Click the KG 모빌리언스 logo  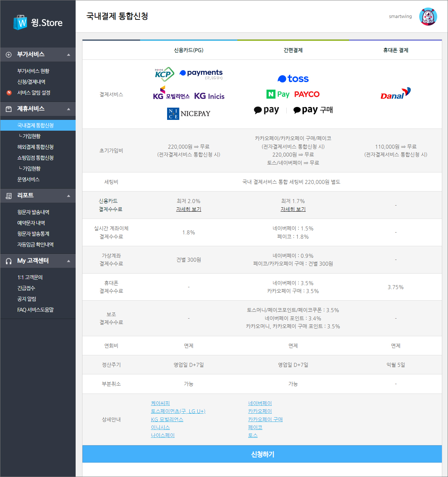(x=171, y=93)
